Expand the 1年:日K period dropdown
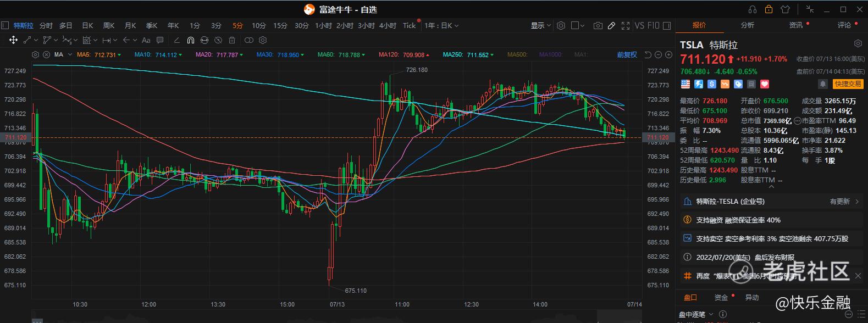Image resolution: width=868 pixels, height=323 pixels. (x=441, y=25)
